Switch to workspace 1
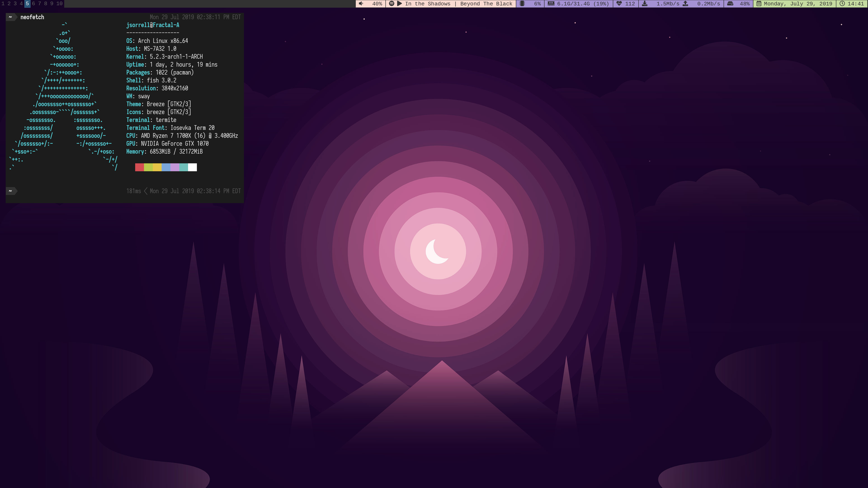Viewport: 868px width, 488px height. click(3, 4)
